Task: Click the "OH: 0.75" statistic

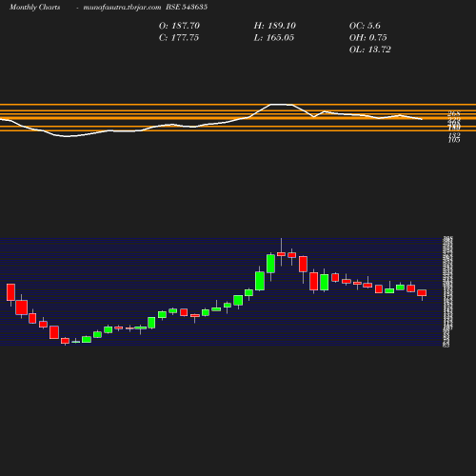Action: click(368, 38)
